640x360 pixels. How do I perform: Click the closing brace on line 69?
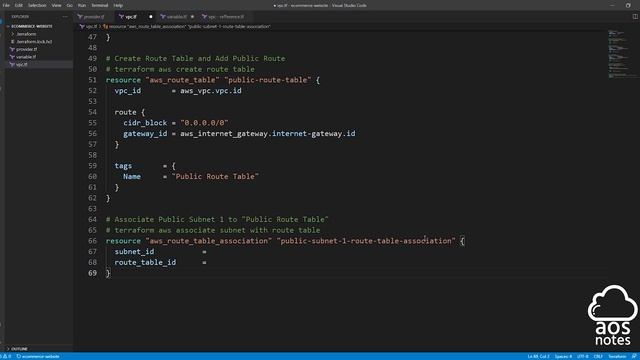(108, 273)
